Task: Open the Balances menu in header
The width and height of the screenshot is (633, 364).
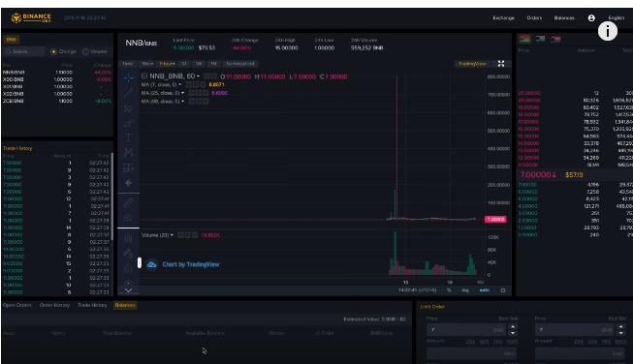Action: tap(564, 17)
